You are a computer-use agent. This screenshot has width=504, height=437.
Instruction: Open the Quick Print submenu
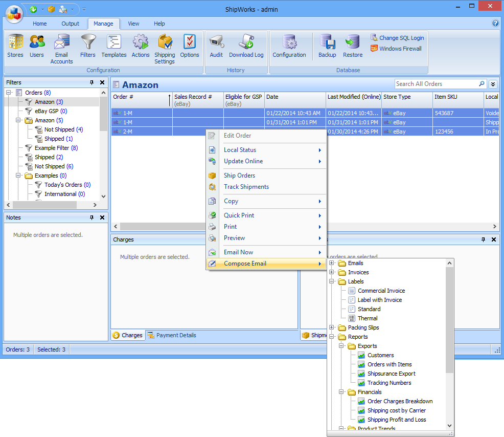tap(266, 215)
